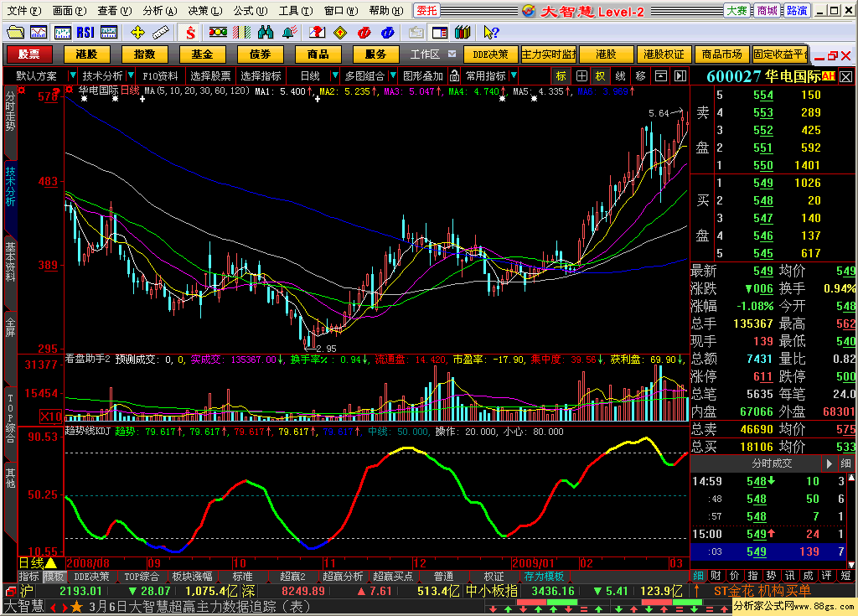Click the binoculars search icon
858x616 pixels.
coord(266,33)
